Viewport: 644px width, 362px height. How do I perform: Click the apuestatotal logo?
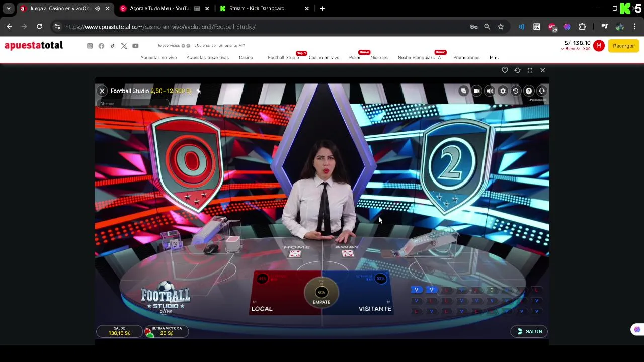(x=34, y=46)
